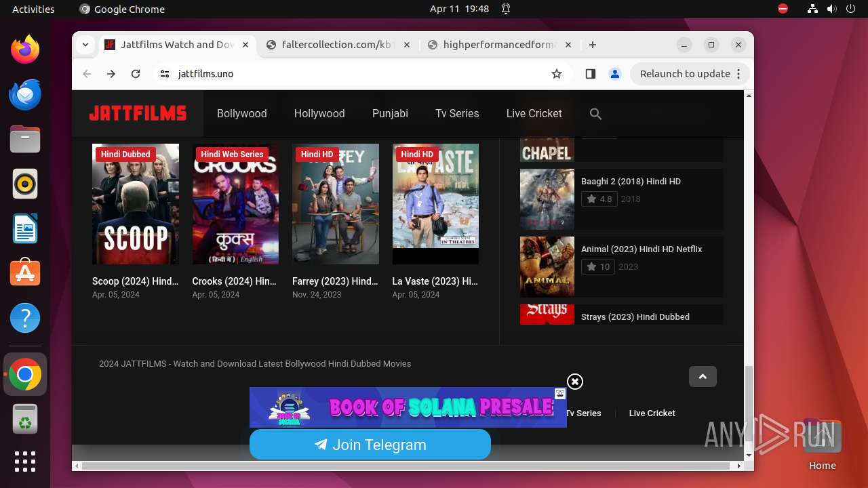Open Rhythmbox from the dock
The image size is (868, 488).
click(x=25, y=184)
